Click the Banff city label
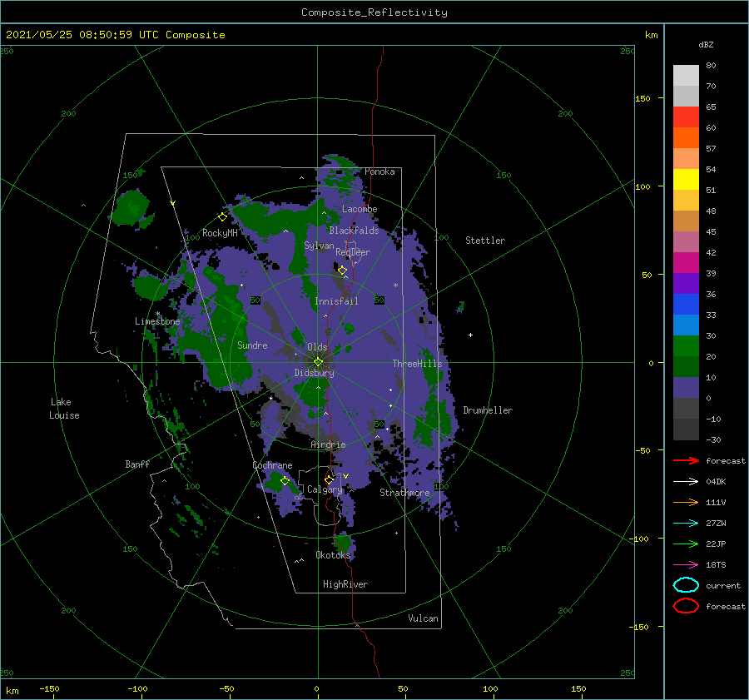This screenshot has height=700, width=749. click(x=137, y=464)
